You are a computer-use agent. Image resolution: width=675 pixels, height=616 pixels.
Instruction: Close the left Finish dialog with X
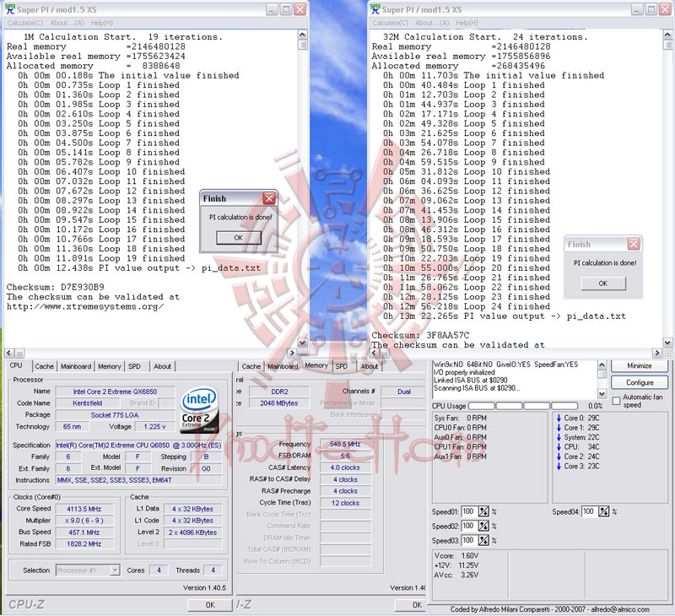tap(269, 198)
